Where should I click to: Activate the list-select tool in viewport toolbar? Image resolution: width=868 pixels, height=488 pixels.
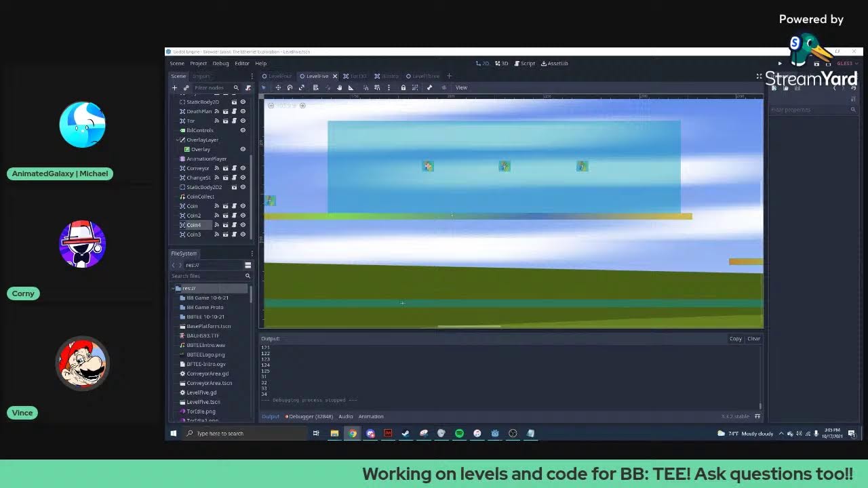(x=315, y=87)
